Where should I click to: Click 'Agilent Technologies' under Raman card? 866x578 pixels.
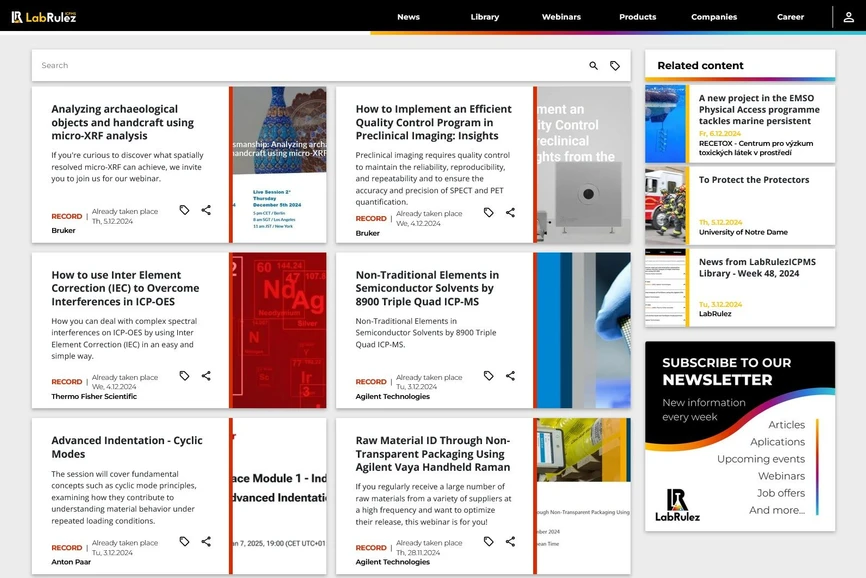[x=393, y=562]
